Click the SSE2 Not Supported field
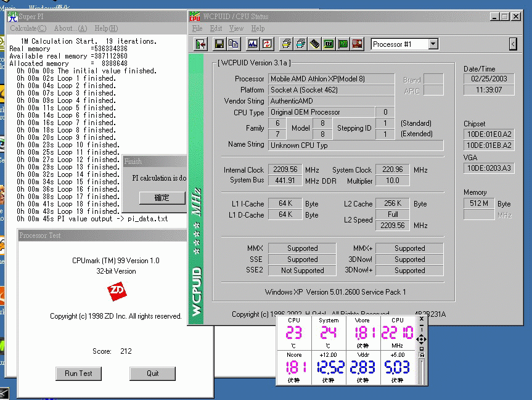This screenshot has height=400, width=532. 302,271
